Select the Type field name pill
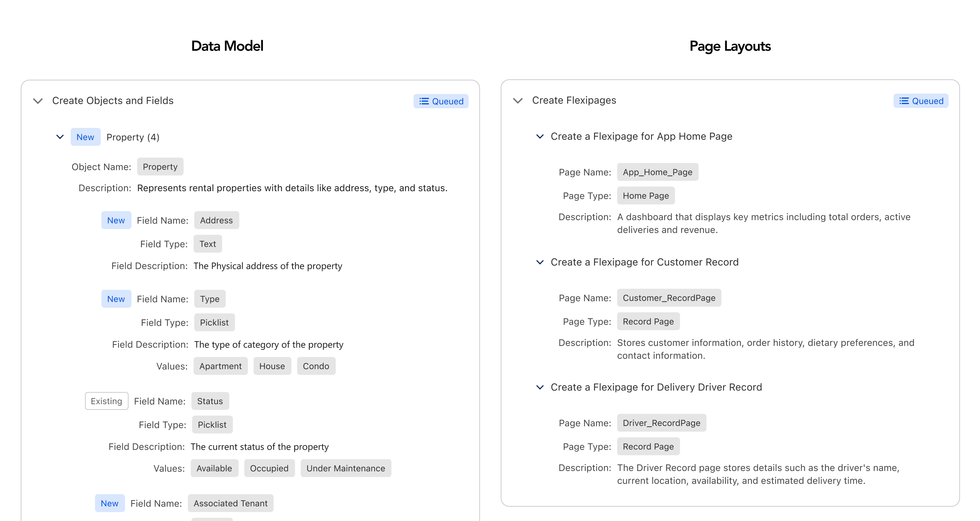This screenshot has width=980, height=521. pos(210,299)
